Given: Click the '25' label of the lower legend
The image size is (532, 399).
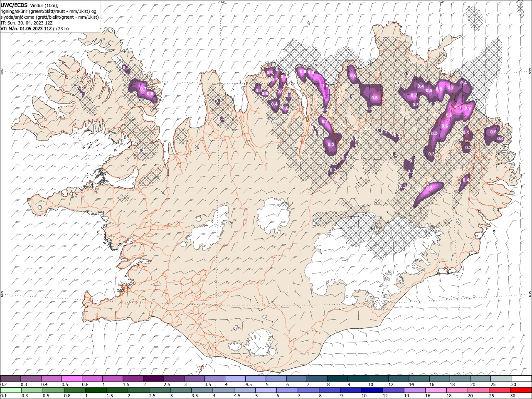Looking at the screenshot, I should 491,396.
